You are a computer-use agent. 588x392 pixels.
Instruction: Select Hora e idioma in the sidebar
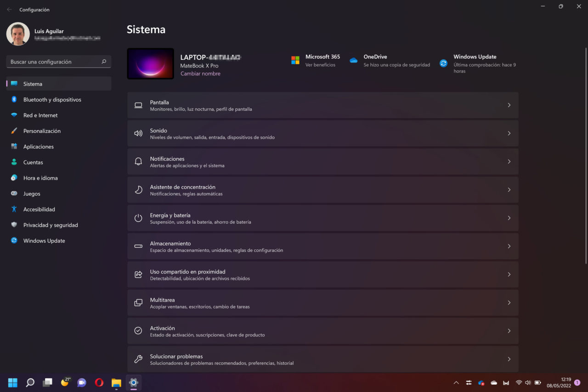tap(59, 178)
